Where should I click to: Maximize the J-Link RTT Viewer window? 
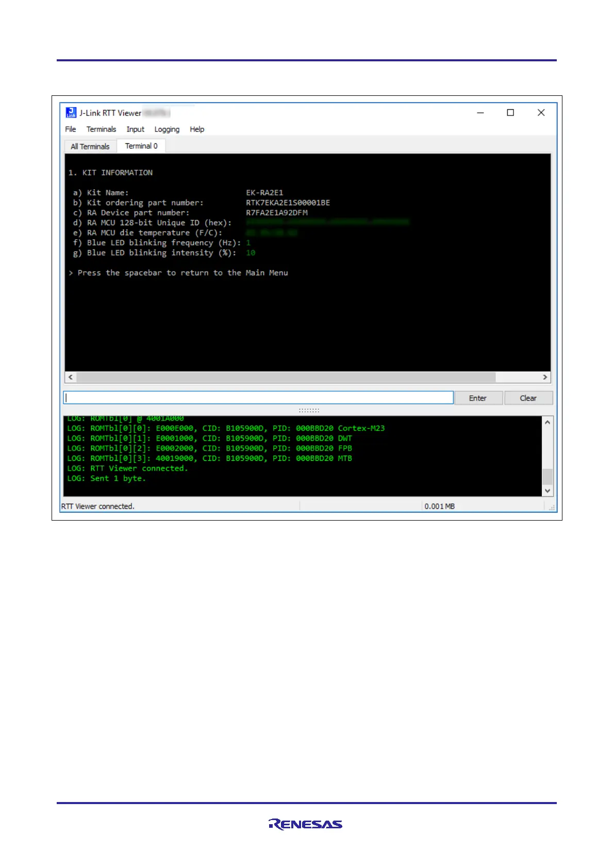[x=510, y=113]
